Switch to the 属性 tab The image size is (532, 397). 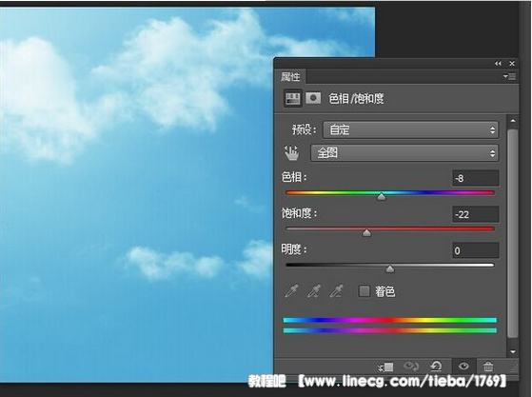[x=290, y=77]
